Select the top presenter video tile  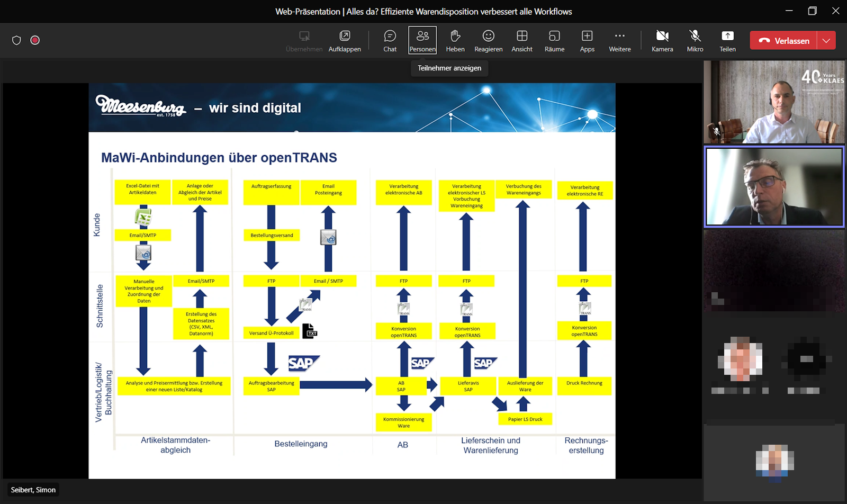click(x=774, y=102)
